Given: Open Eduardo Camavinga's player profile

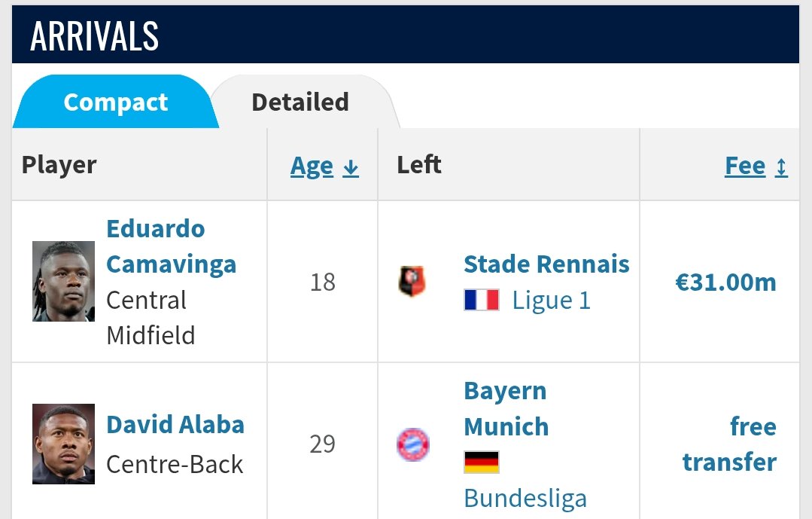Looking at the screenshot, I should point(171,246).
